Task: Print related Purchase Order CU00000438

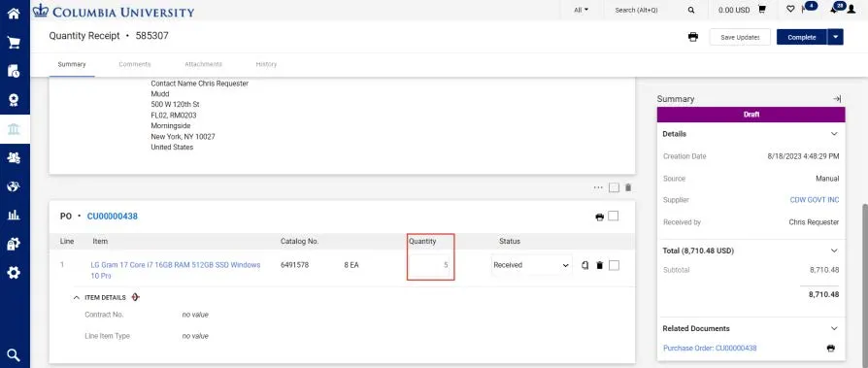Action: 830,349
